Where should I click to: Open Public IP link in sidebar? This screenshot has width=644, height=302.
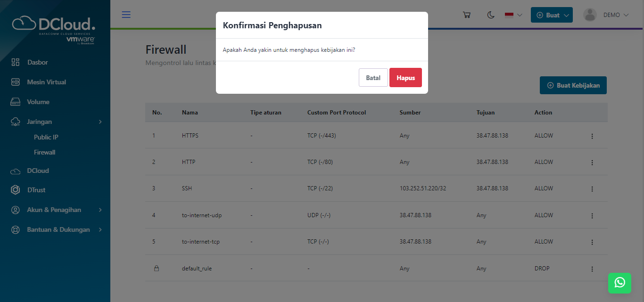46,137
